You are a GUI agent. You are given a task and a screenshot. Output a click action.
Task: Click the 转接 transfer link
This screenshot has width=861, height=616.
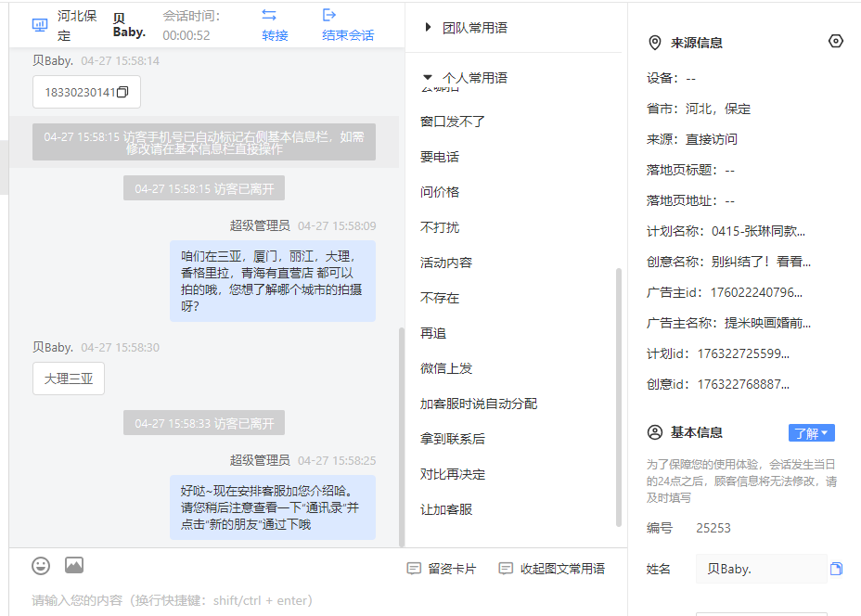[276, 35]
